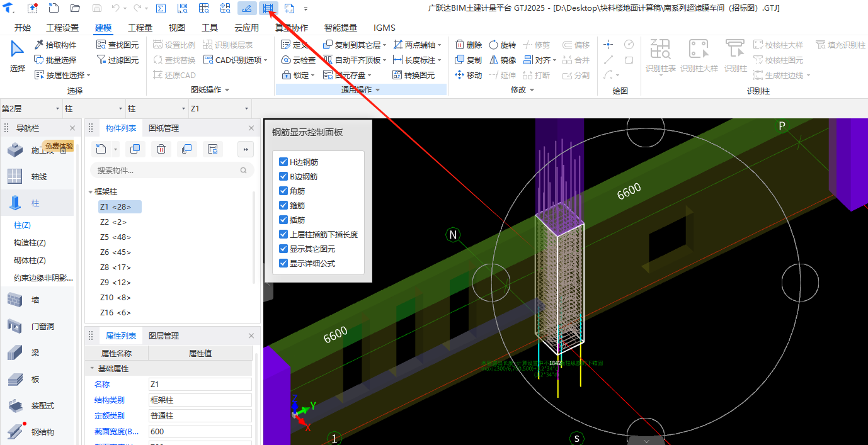Select the 旋转 rotate tool
Image resolution: width=868 pixels, height=445 pixels.
coord(502,45)
